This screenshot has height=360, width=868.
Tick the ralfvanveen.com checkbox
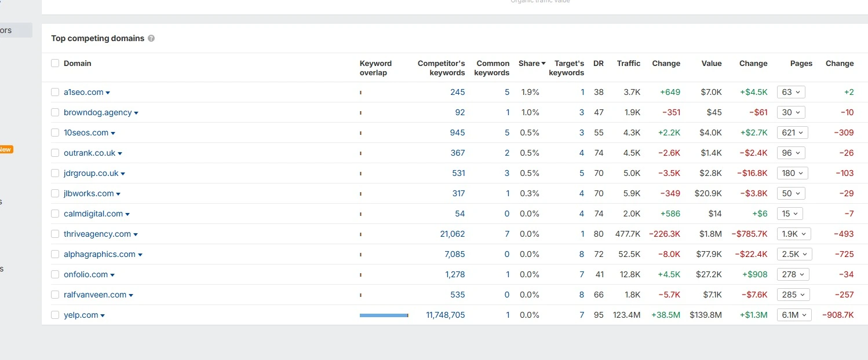[55, 295]
